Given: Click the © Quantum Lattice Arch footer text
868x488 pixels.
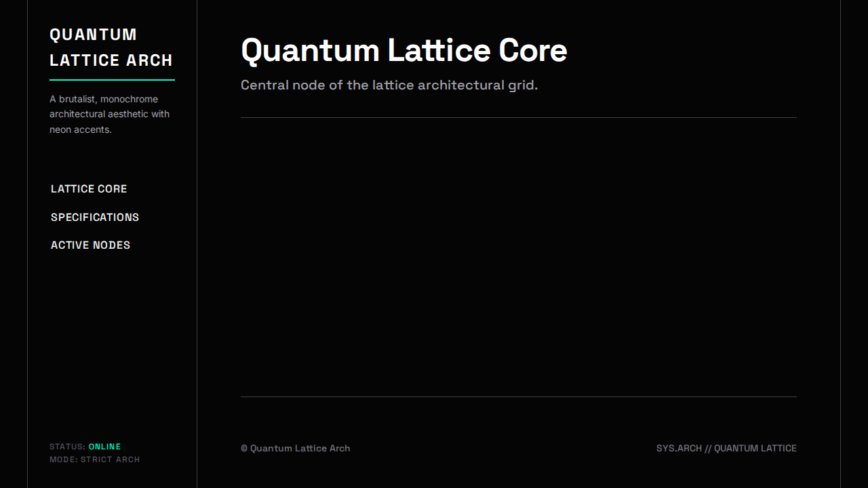Looking at the screenshot, I should coord(296,448).
